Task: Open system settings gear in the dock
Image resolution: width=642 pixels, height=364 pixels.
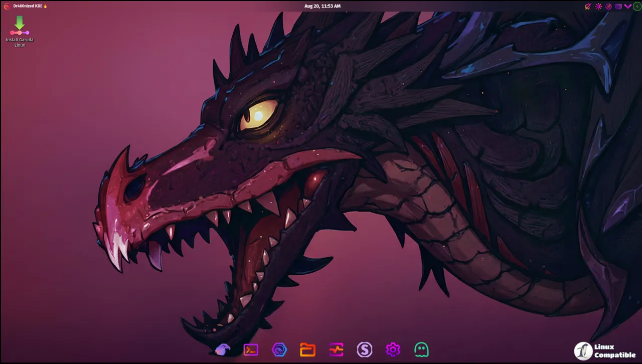Action: 393,349
